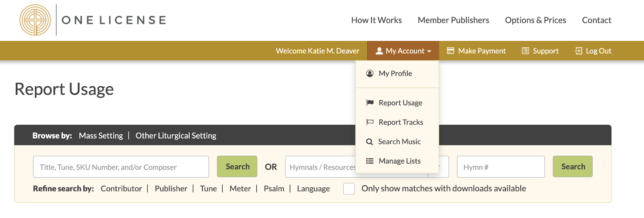This screenshot has width=644, height=218.
Task: Click the Report Usage flag icon
Action: pos(369,103)
